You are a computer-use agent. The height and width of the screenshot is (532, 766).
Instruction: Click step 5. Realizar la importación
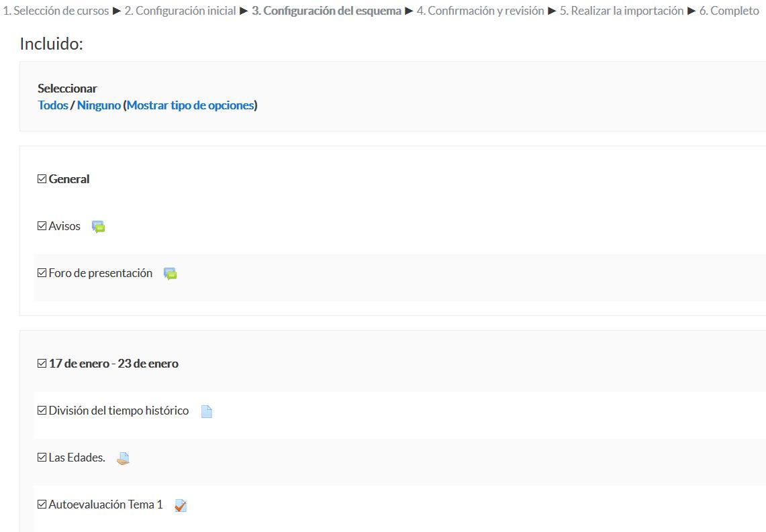(622, 11)
